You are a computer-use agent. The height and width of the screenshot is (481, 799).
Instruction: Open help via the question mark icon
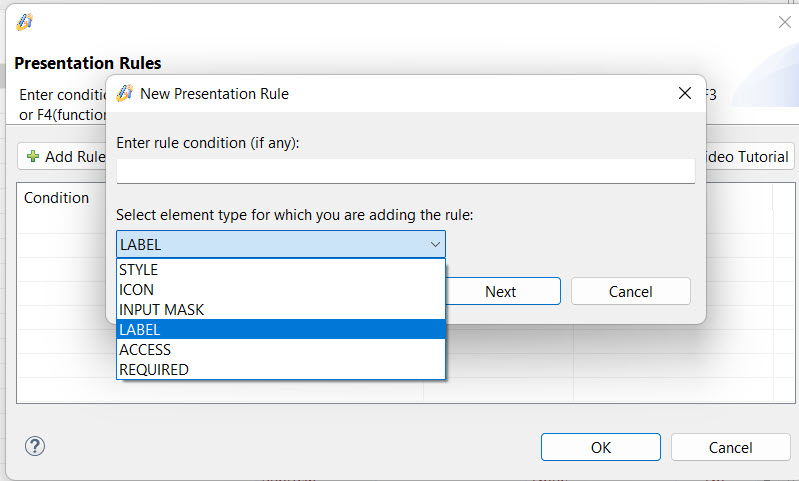[35, 446]
